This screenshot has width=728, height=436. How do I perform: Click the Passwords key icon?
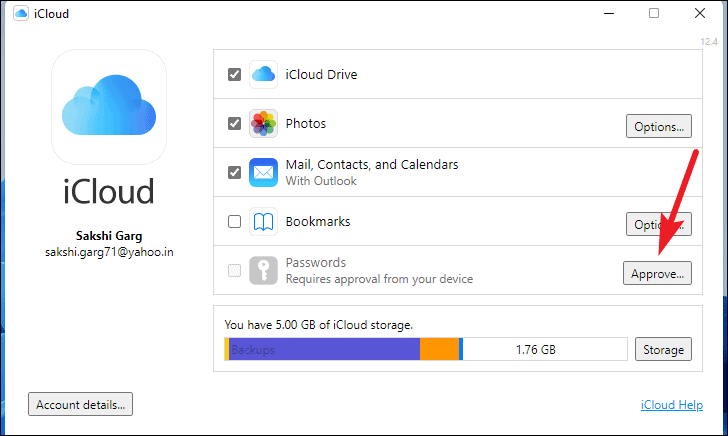pos(263,270)
